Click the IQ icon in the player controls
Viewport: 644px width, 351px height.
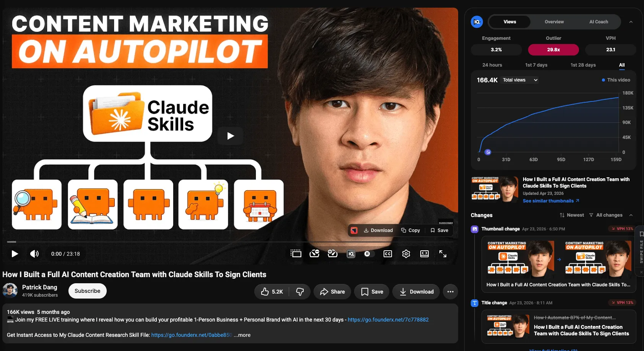point(351,253)
